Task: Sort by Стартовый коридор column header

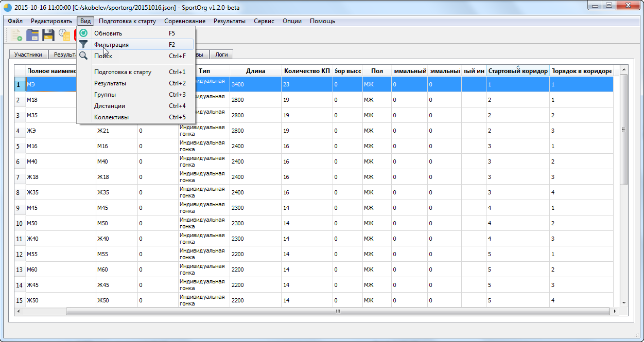Action: pyautogui.click(x=518, y=71)
